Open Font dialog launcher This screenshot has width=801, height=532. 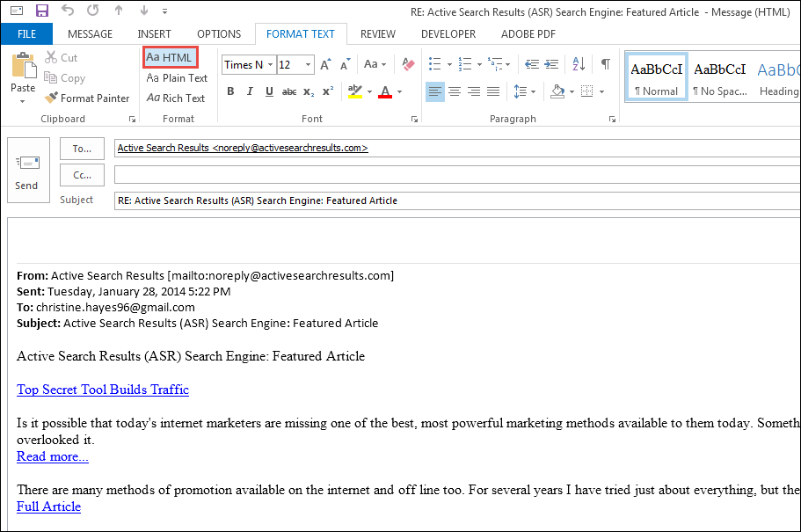414,119
